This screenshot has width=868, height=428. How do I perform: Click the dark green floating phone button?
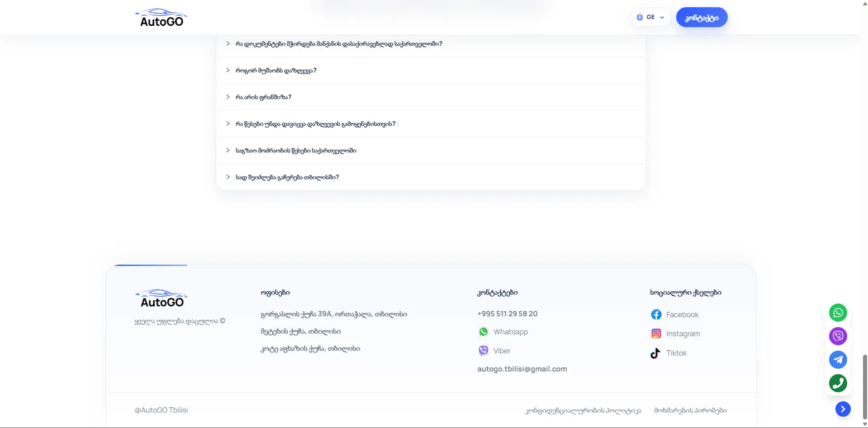(x=838, y=383)
